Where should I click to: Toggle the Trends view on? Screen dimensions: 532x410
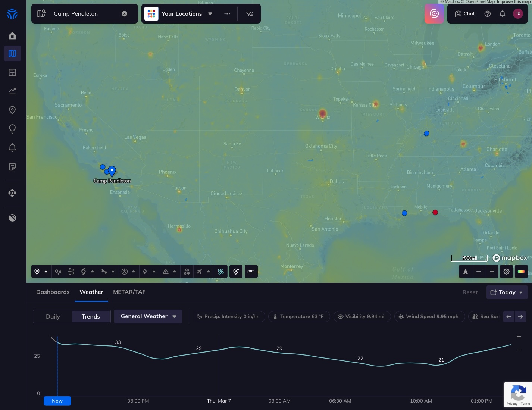[91, 316]
